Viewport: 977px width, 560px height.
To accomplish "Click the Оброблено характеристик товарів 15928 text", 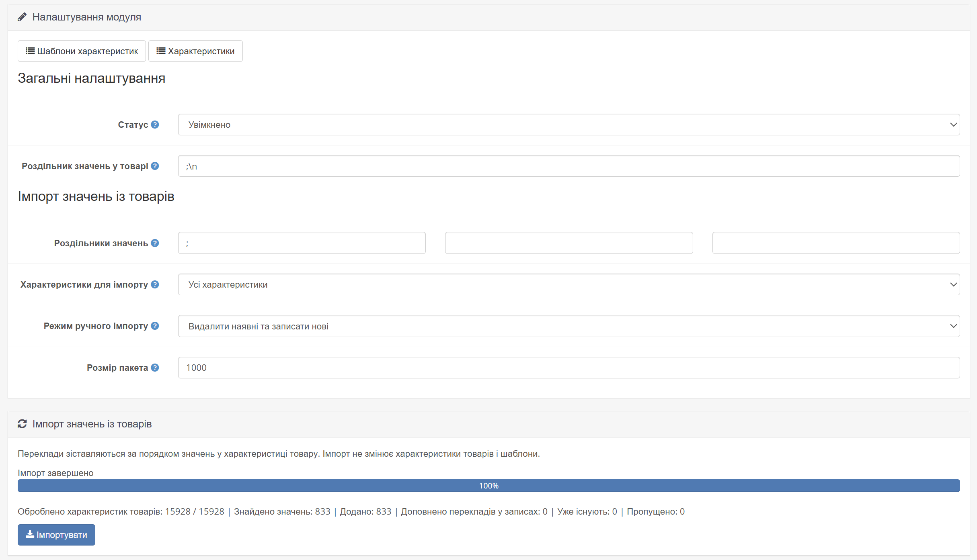I will click(121, 511).
